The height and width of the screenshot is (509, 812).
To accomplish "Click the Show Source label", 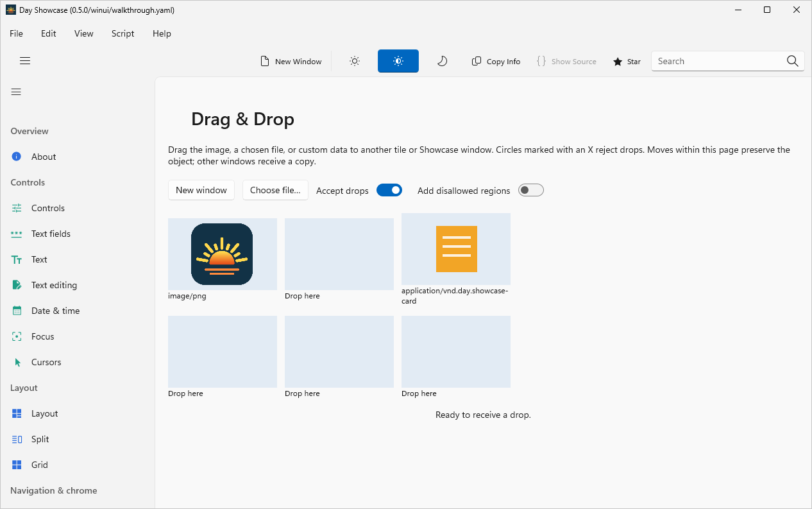I will 574,62.
